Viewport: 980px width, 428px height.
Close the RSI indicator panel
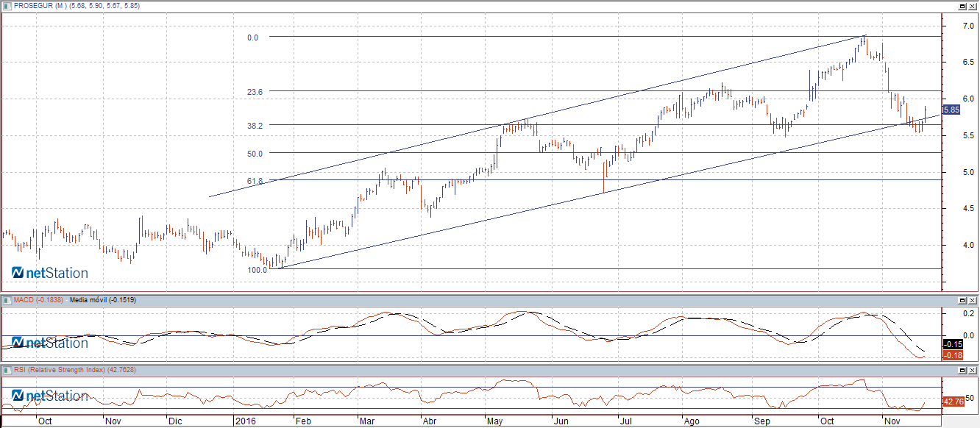click(x=973, y=370)
